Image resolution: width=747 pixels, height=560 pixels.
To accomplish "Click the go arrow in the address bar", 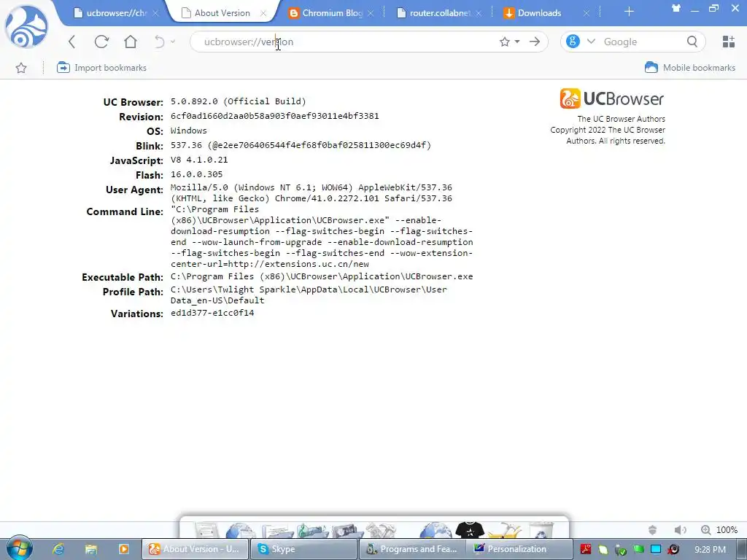I will [x=535, y=42].
